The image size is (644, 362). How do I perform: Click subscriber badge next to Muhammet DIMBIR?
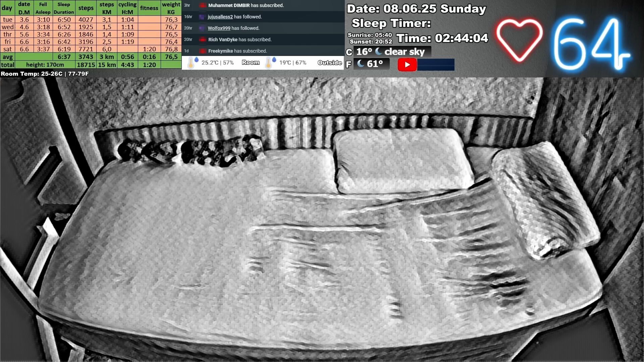(203, 5)
